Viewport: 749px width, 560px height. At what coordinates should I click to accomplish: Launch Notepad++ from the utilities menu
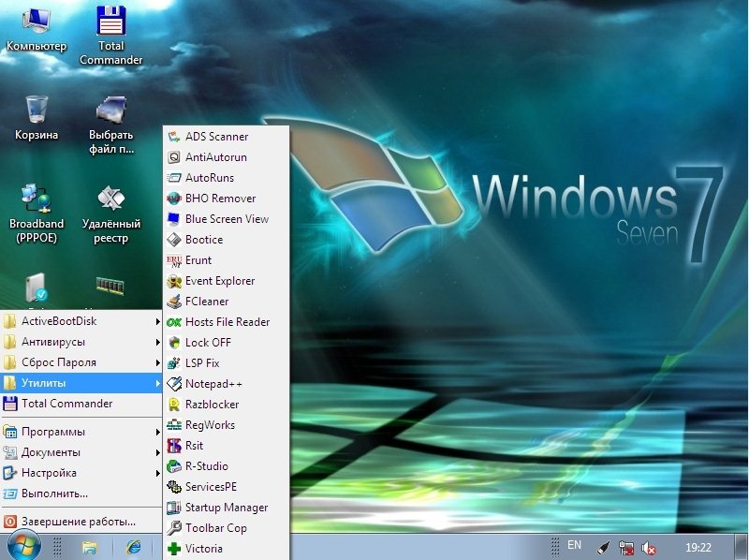[213, 384]
